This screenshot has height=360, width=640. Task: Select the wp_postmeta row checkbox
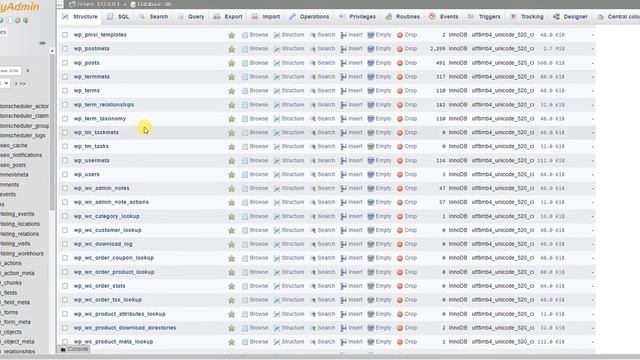(x=65, y=49)
